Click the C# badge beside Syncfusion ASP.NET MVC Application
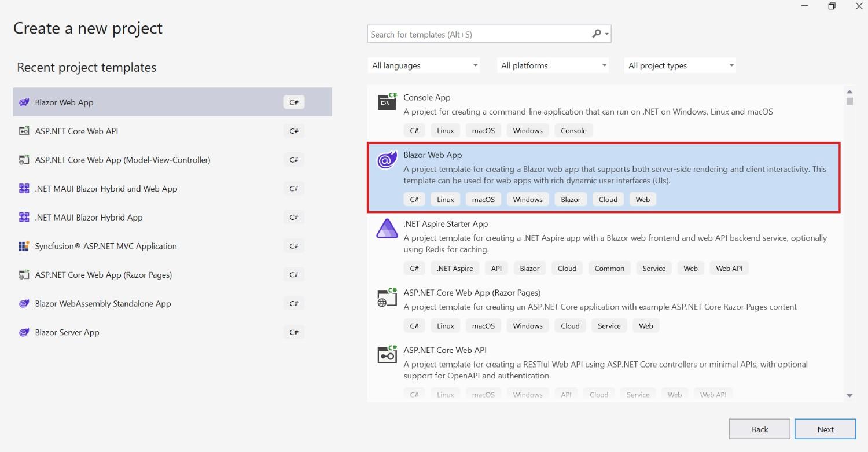 tap(294, 246)
